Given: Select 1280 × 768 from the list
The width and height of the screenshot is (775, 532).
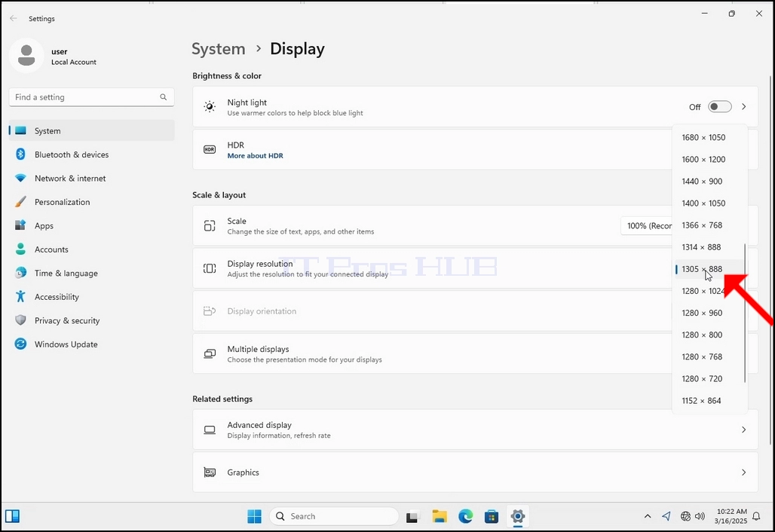Looking at the screenshot, I should coord(709,356).
